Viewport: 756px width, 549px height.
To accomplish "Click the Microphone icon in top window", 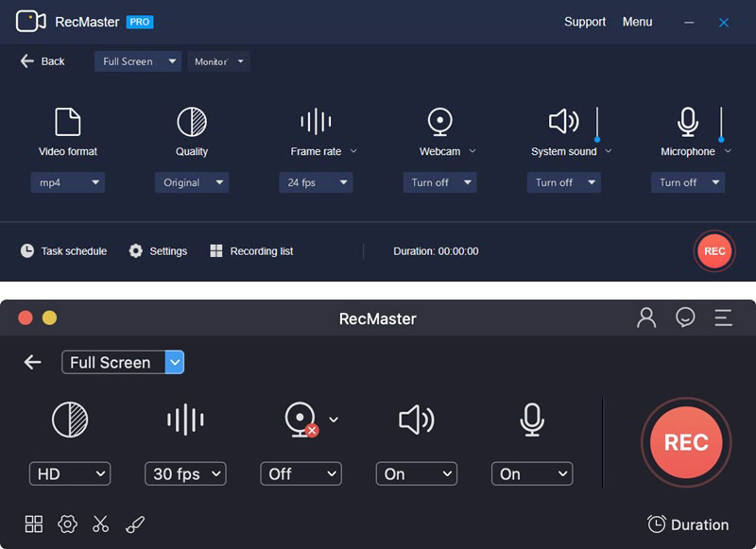I will pyautogui.click(x=688, y=122).
